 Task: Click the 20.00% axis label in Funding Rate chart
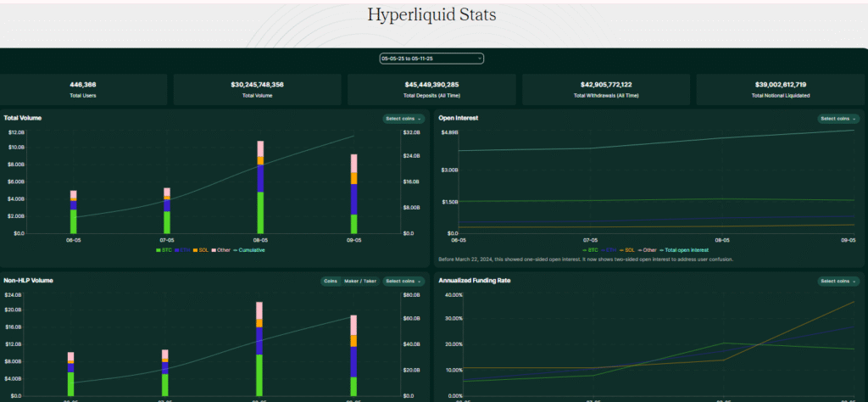[453, 343]
